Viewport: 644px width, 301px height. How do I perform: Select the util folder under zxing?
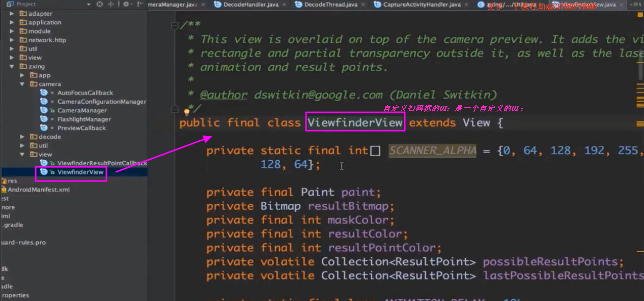click(43, 145)
